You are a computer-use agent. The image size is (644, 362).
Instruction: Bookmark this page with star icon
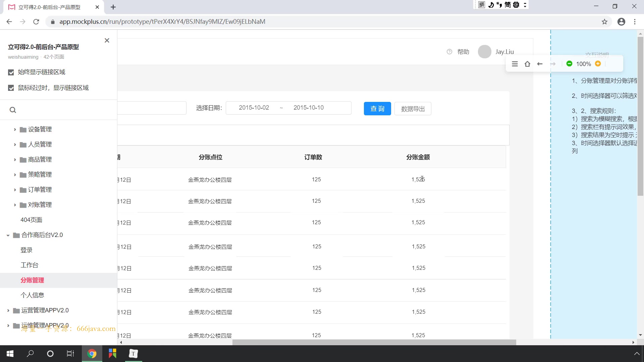604,22
